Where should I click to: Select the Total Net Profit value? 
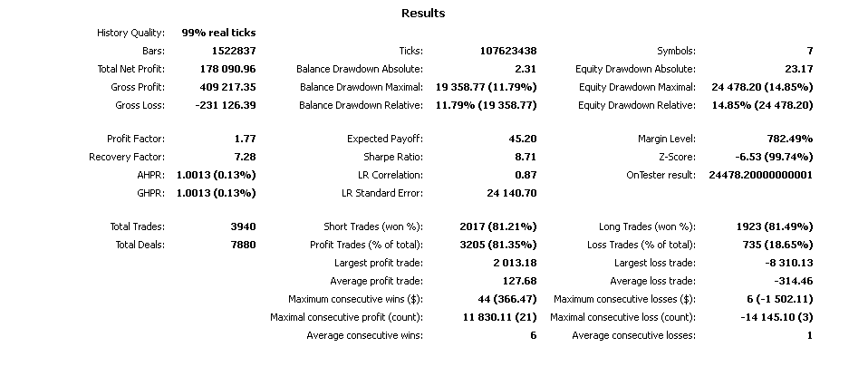click(x=227, y=69)
